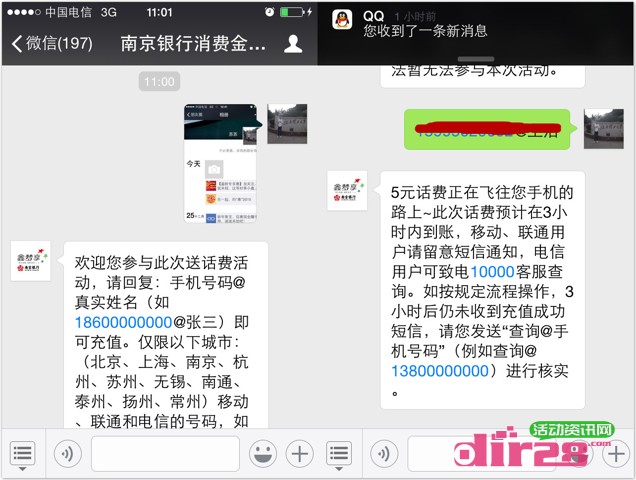Tap the battery status indicator
Image resolution: width=636 pixels, height=480 pixels.
coord(292,12)
